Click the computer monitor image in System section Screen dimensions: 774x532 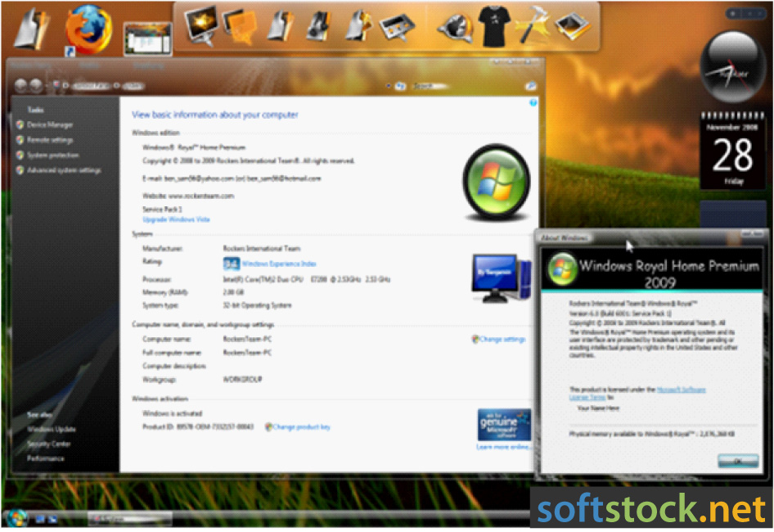[501, 277]
